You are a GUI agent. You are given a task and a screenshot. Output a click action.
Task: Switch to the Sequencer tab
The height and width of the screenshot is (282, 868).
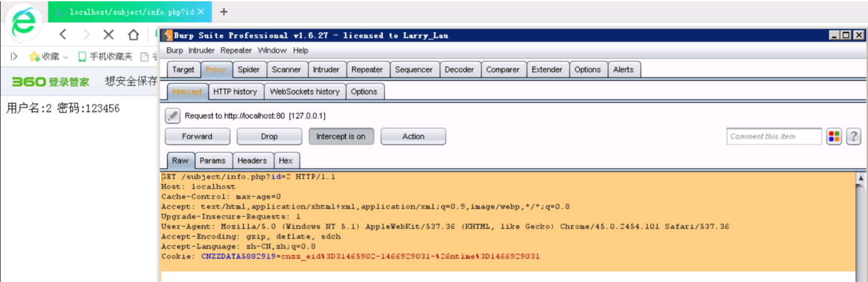click(414, 70)
